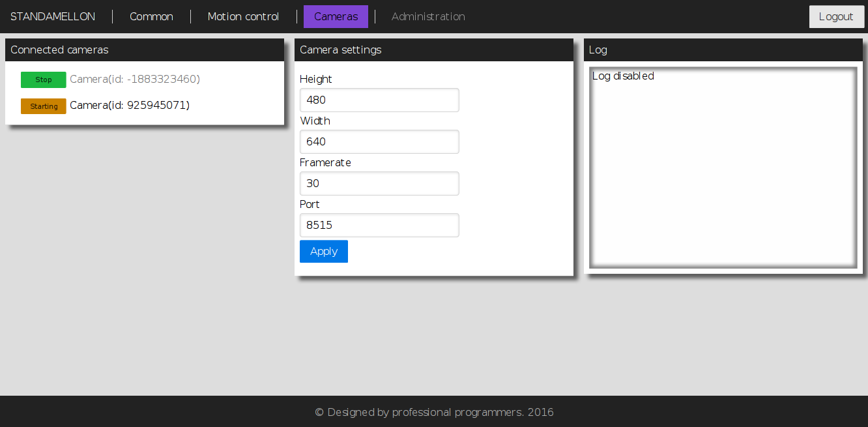The image size is (868, 427).
Task: Click the Port input field
Action: click(x=379, y=225)
